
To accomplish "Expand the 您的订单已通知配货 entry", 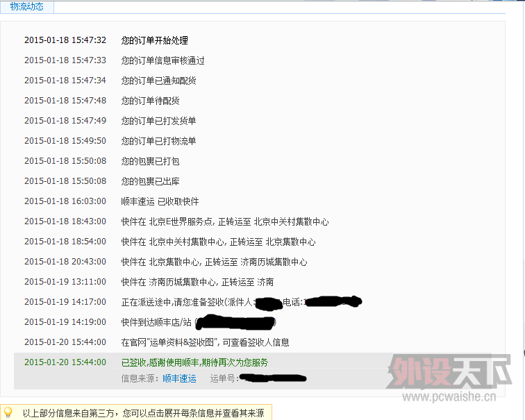I will click(x=158, y=81).
